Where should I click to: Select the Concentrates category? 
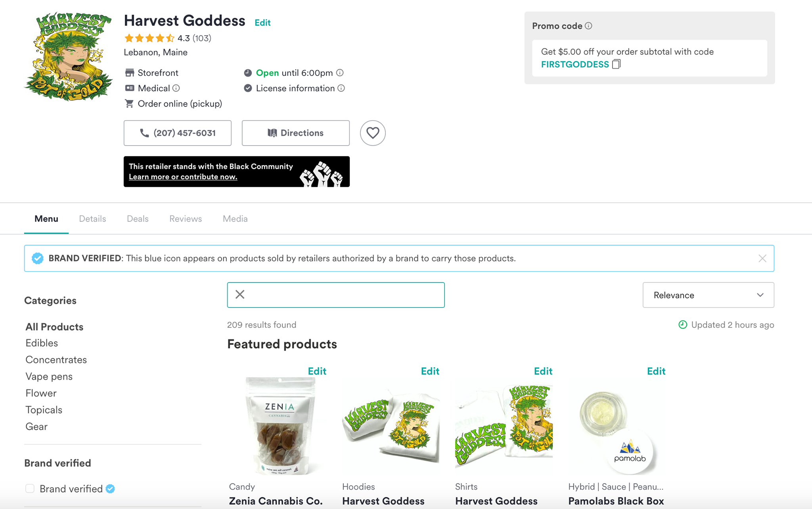click(56, 359)
